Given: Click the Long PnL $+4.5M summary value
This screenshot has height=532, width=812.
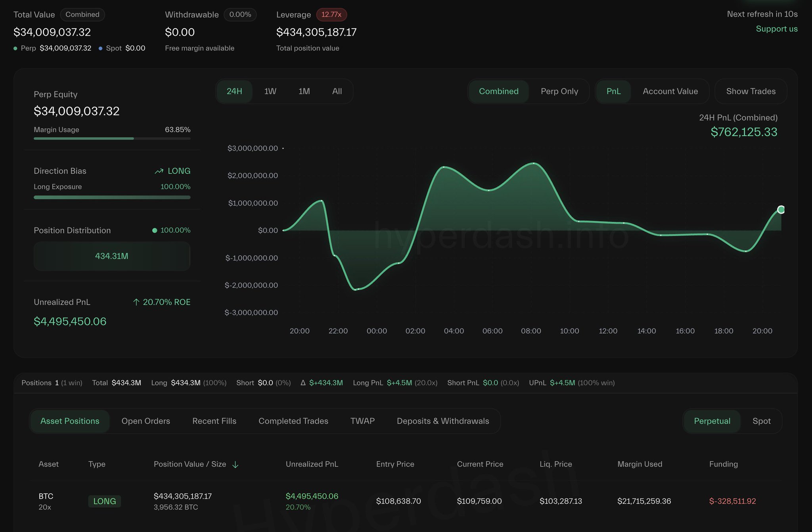Looking at the screenshot, I should [399, 383].
